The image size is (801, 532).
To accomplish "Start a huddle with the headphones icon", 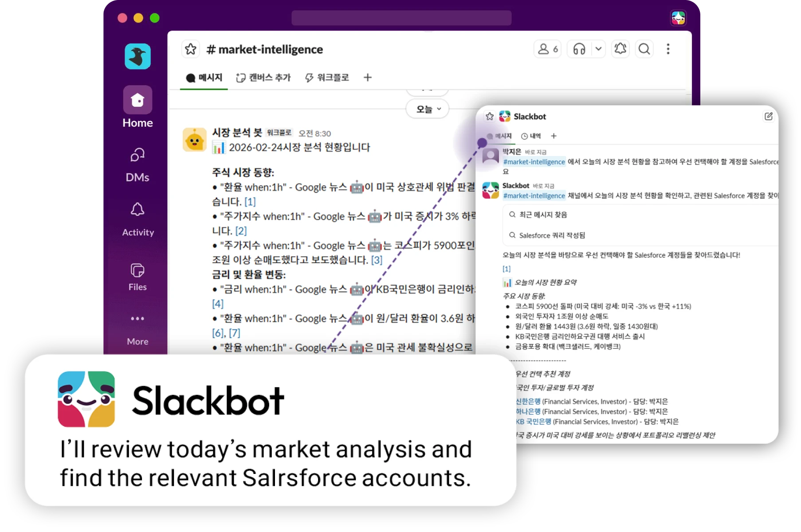I will 579,49.
